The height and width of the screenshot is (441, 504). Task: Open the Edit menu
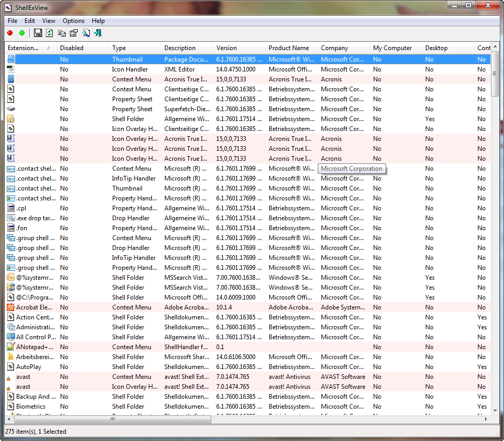(30, 21)
